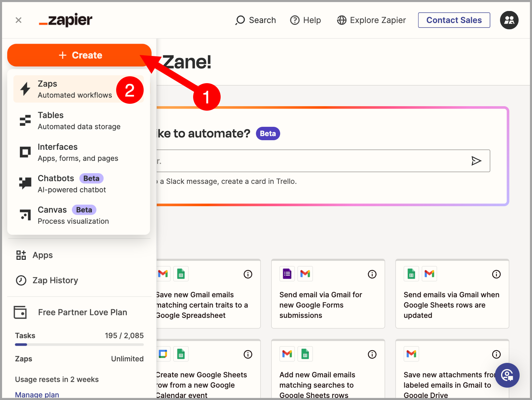Click Google Calendar icon on event card
The height and width of the screenshot is (400, 532).
point(163,354)
